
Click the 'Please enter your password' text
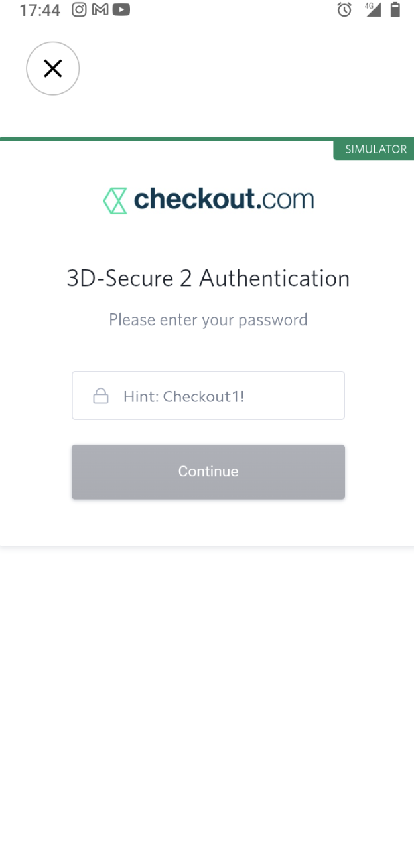(208, 320)
